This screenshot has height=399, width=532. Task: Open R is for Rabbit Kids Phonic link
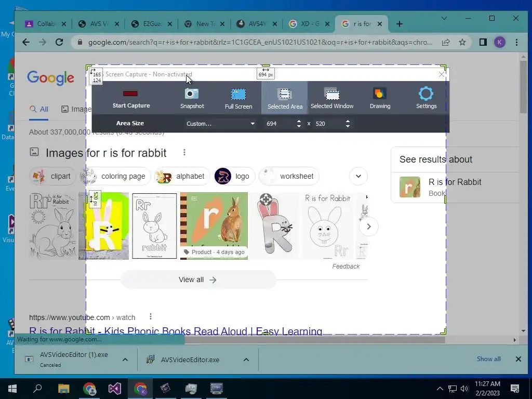tap(176, 331)
